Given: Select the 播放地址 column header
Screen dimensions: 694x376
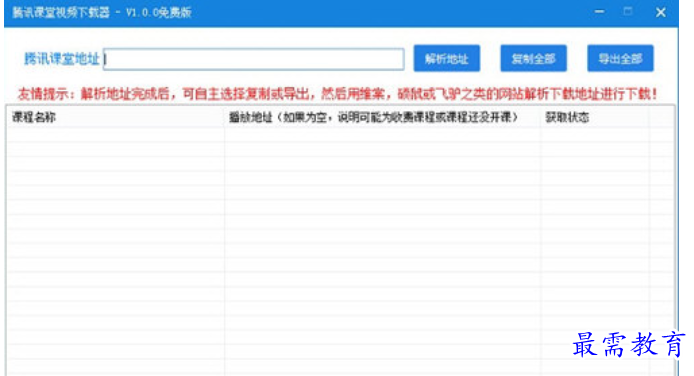Looking at the screenshot, I should point(382,117).
